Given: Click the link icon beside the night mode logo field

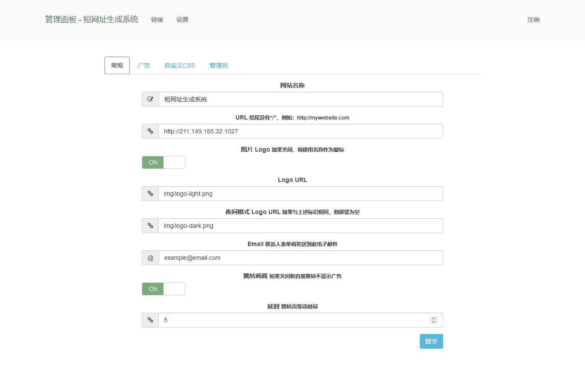Looking at the screenshot, I should tap(150, 226).
